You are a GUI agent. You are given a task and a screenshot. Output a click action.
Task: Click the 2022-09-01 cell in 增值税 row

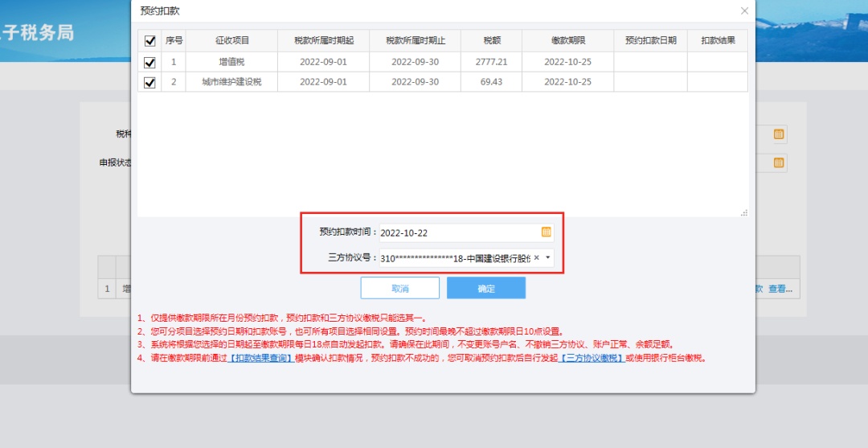tap(323, 62)
